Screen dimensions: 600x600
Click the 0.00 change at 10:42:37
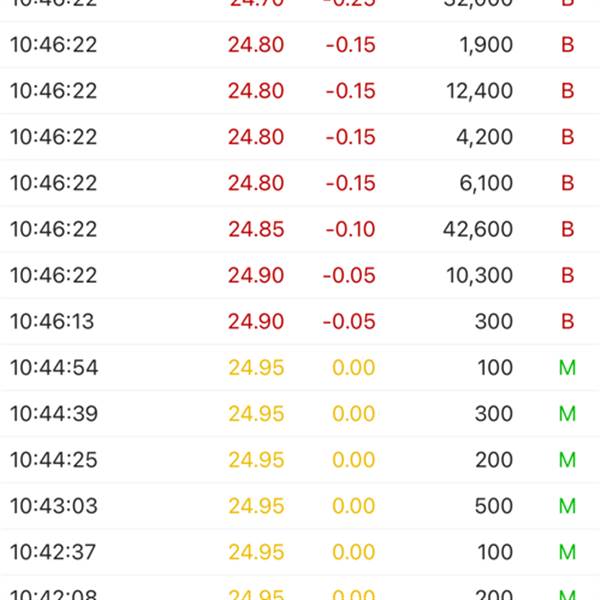point(354,552)
